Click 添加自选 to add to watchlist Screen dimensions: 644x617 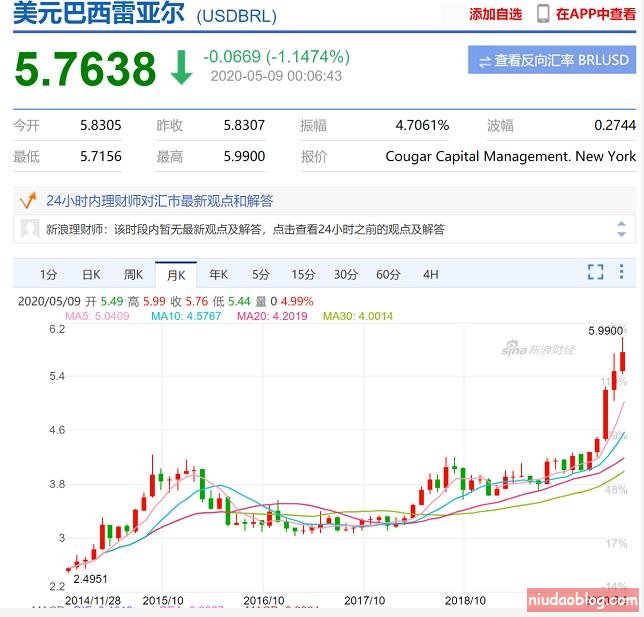pos(495,14)
